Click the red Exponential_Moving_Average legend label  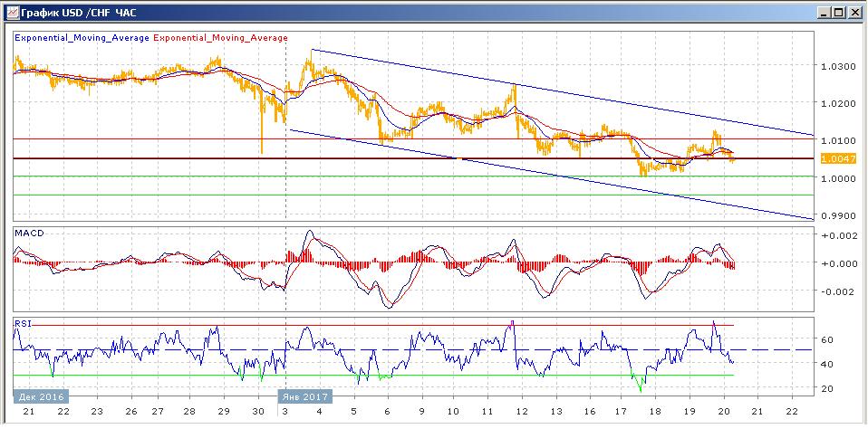pos(220,38)
